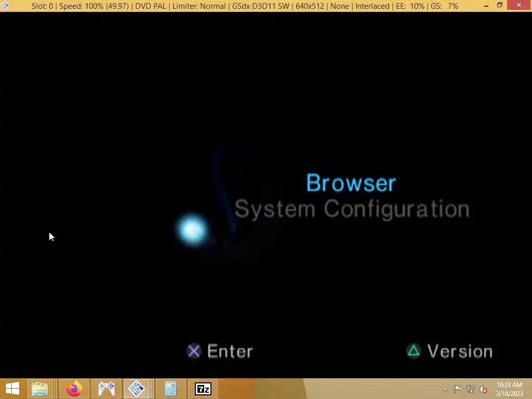Close the PCSX2 window
The height and width of the screenshot is (399, 532).
(x=519, y=5)
